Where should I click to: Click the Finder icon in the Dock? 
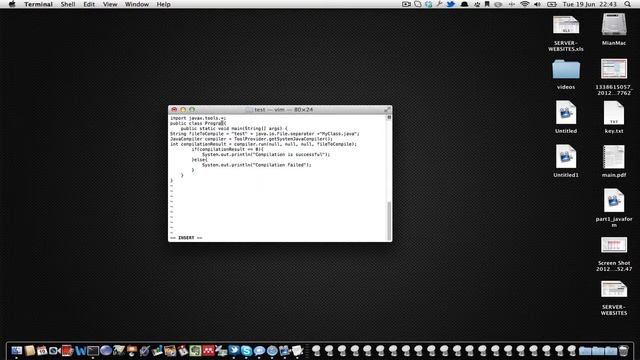click(x=17, y=350)
